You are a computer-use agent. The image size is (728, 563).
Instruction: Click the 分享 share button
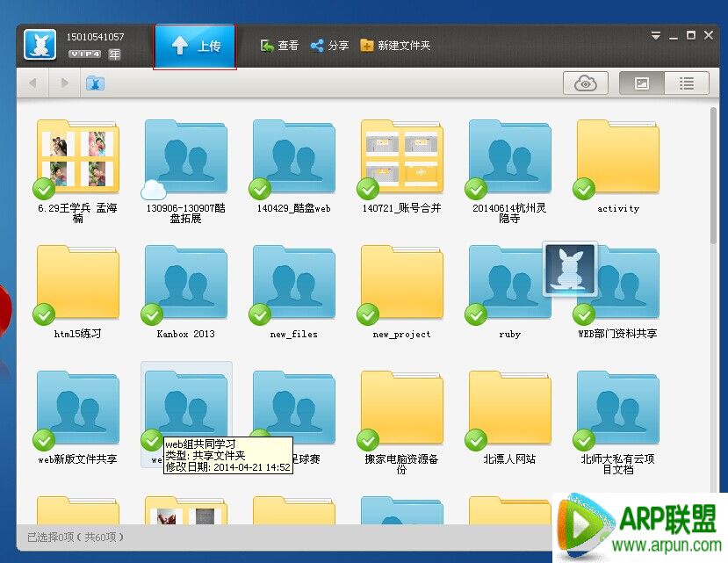(x=329, y=46)
